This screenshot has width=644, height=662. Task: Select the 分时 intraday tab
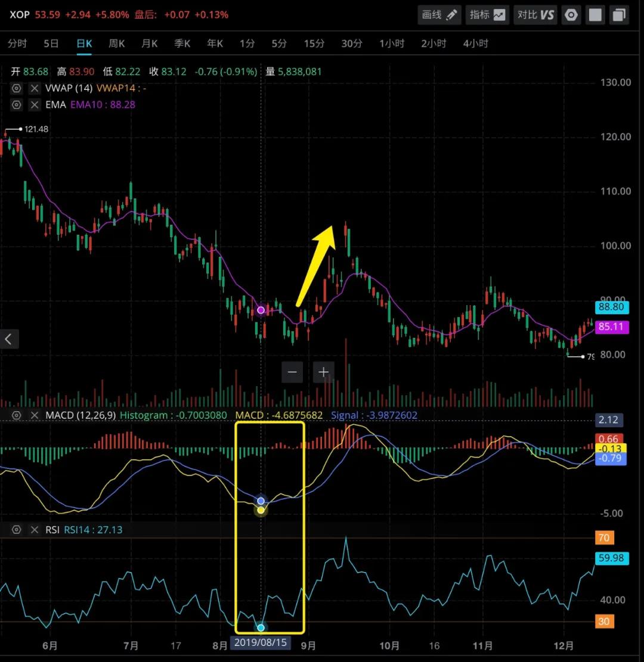tap(17, 43)
